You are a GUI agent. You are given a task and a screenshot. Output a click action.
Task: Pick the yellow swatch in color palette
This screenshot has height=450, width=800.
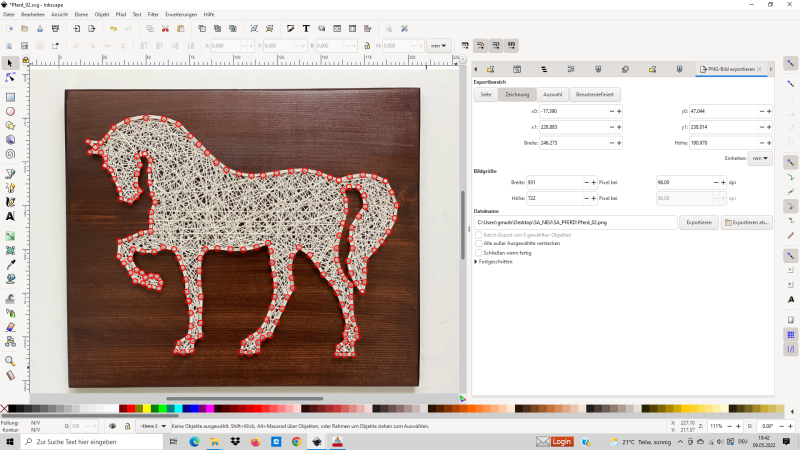149,408
